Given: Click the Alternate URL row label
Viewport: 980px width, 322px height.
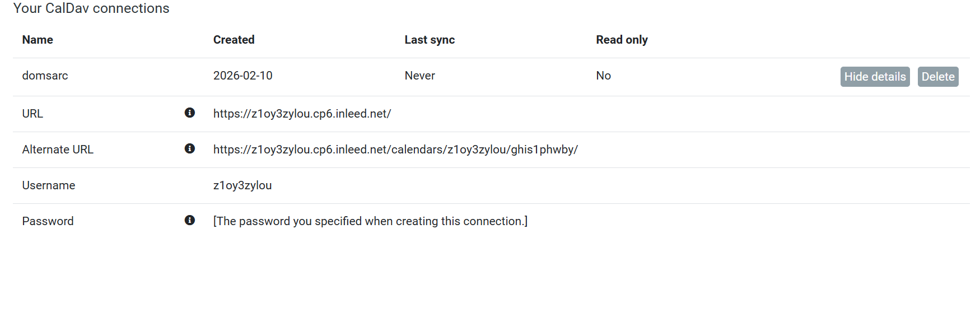Looking at the screenshot, I should pyautogui.click(x=58, y=150).
